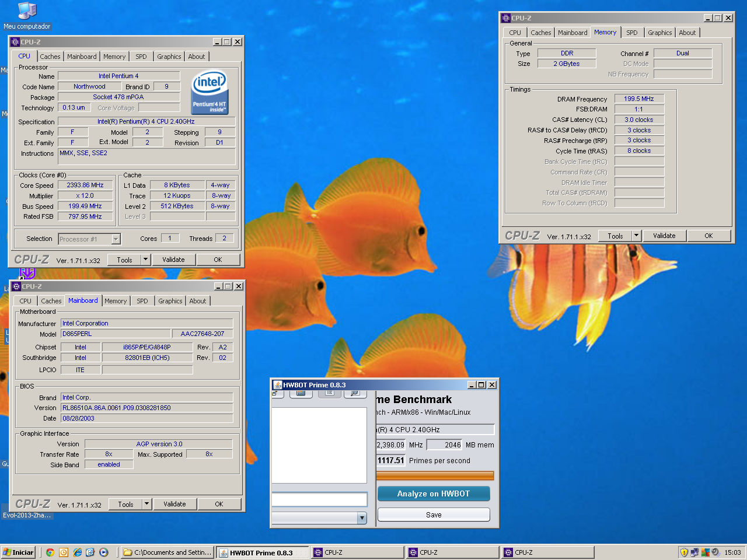Open Mainboard tab in top-left CPU-Z window

point(82,57)
